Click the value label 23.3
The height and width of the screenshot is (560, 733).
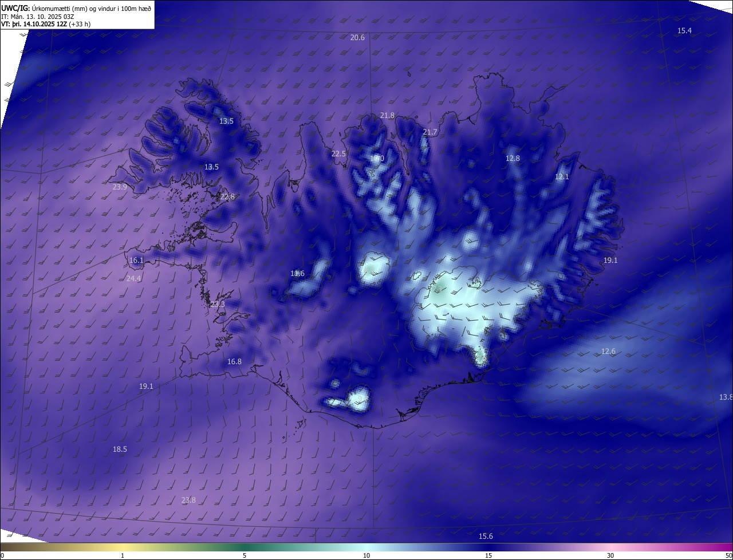pyautogui.click(x=218, y=304)
